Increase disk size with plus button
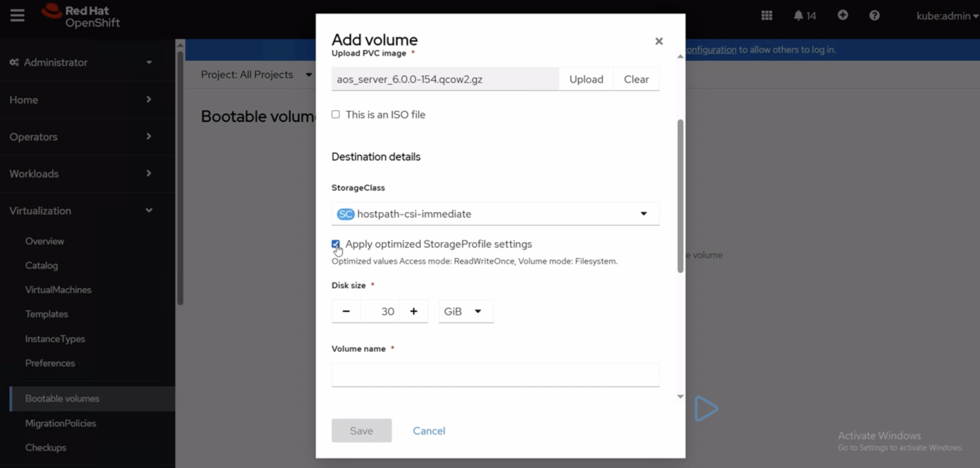The width and height of the screenshot is (980, 468). point(414,311)
